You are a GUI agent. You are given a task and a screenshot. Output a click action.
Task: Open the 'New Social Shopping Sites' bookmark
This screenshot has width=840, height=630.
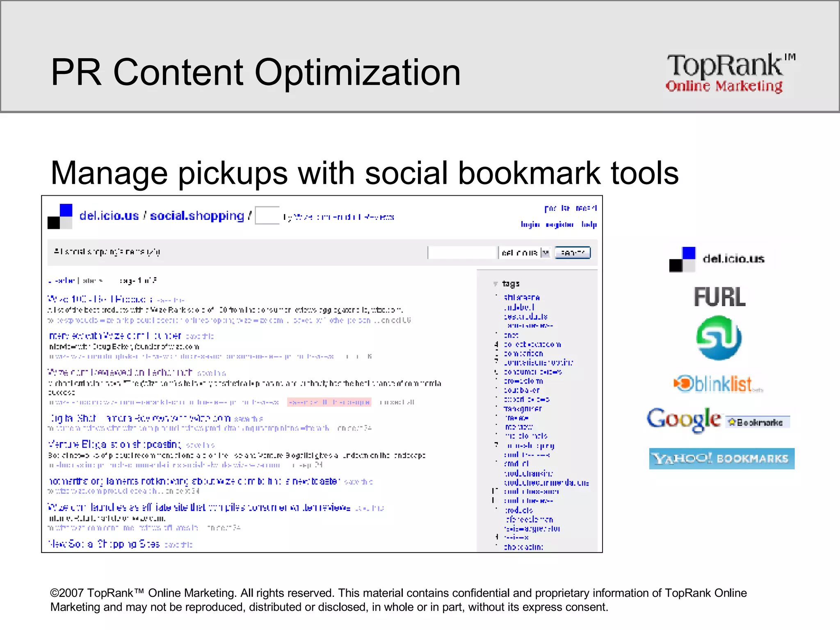point(104,544)
